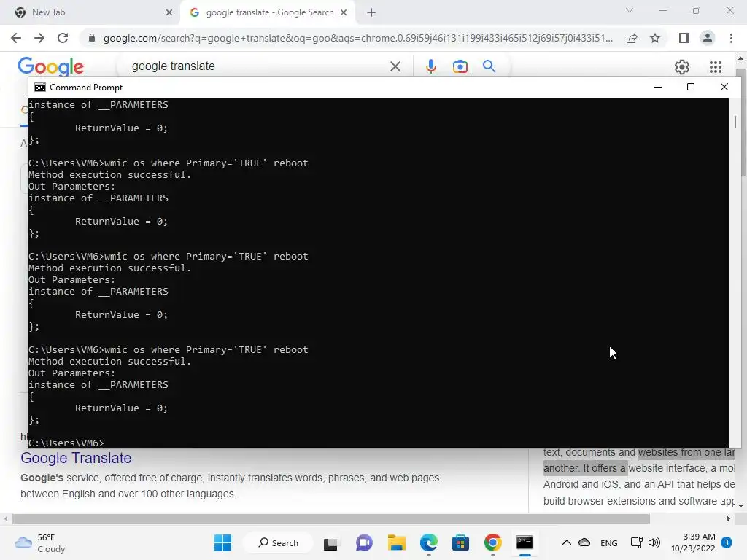Open a new Chrome tab
Viewport: 747px width, 560px height.
(371, 12)
